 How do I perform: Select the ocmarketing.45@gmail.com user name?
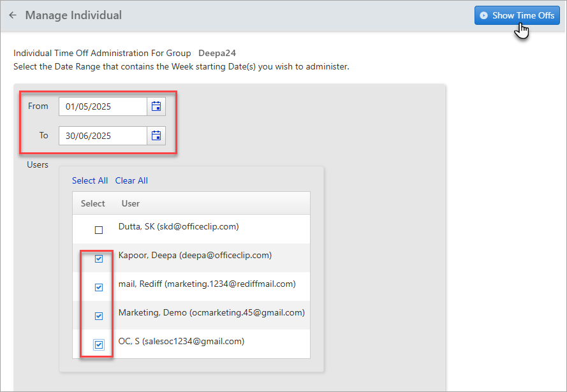(212, 312)
